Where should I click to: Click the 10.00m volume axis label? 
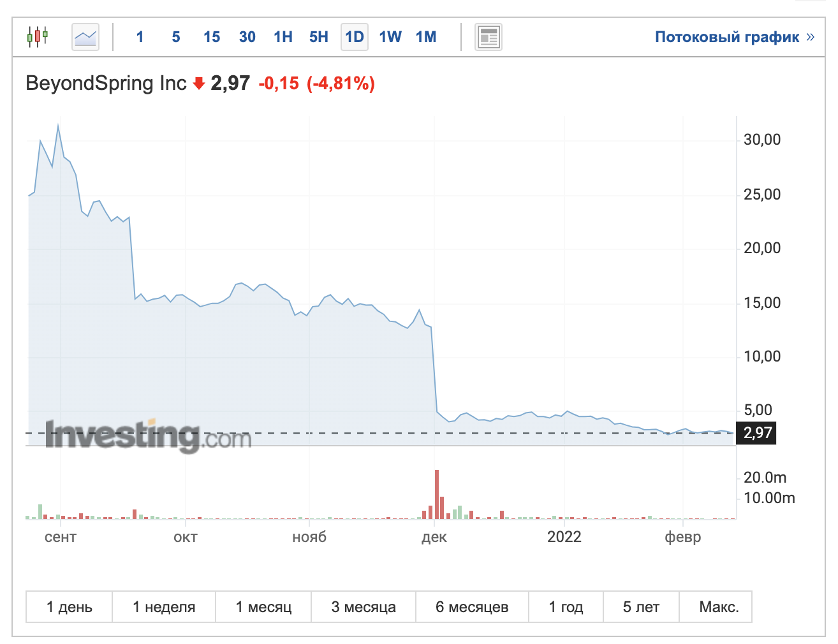(x=770, y=498)
